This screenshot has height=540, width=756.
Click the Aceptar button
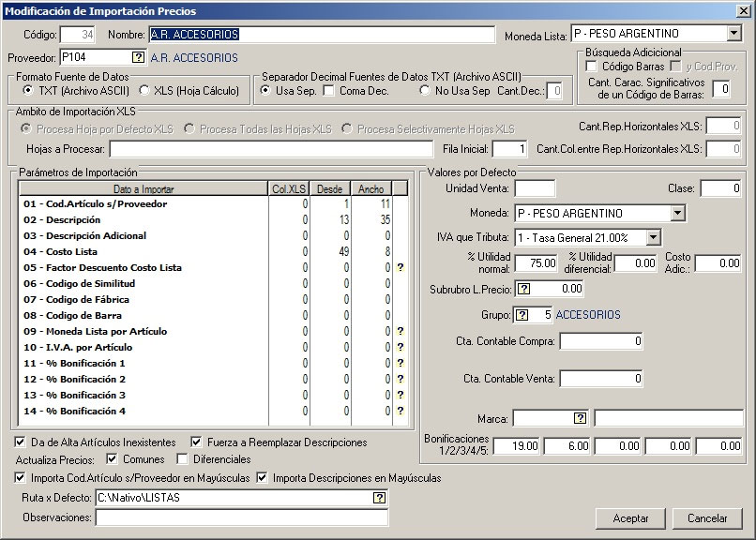click(x=630, y=517)
